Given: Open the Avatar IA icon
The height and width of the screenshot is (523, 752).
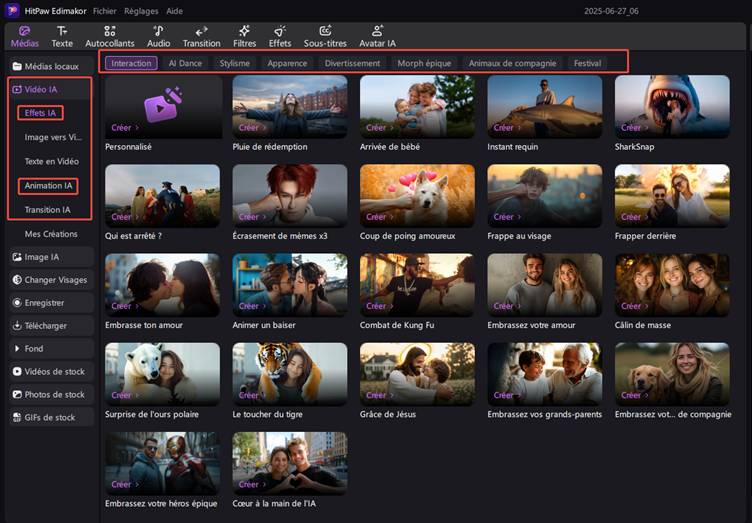Looking at the screenshot, I should (377, 32).
